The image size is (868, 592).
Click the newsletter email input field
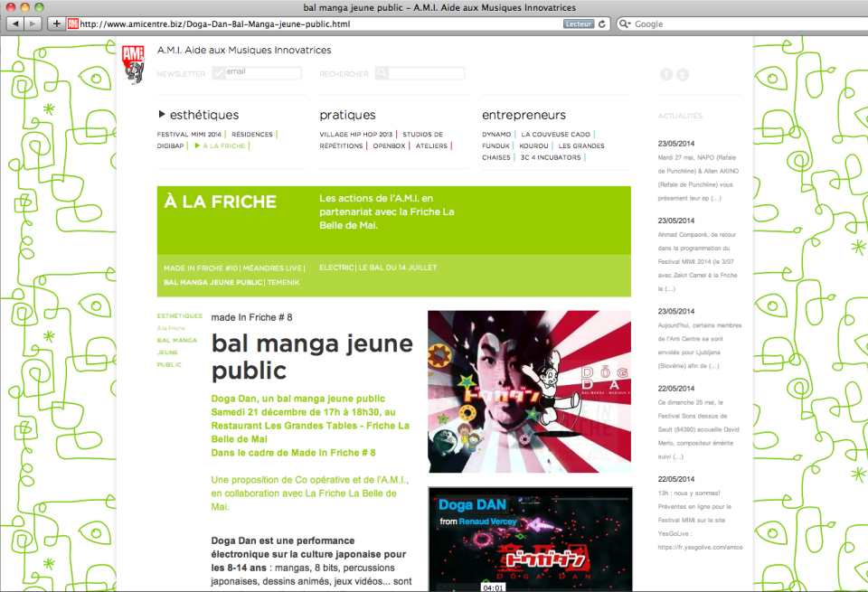(263, 73)
